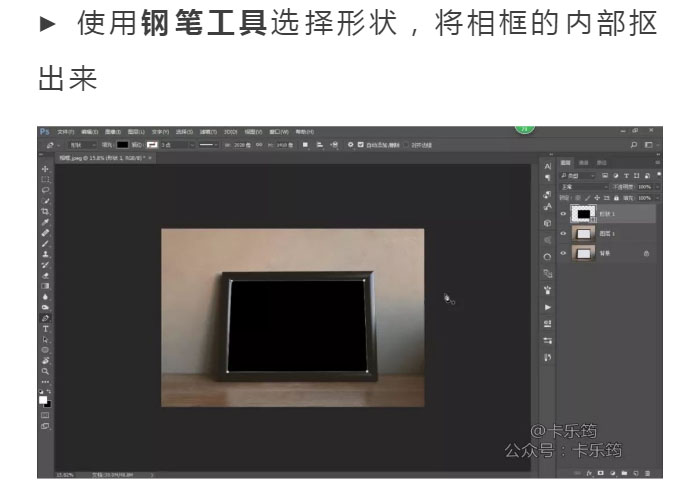Open the Character panel icon
The width and height of the screenshot is (700, 487).
[x=548, y=166]
